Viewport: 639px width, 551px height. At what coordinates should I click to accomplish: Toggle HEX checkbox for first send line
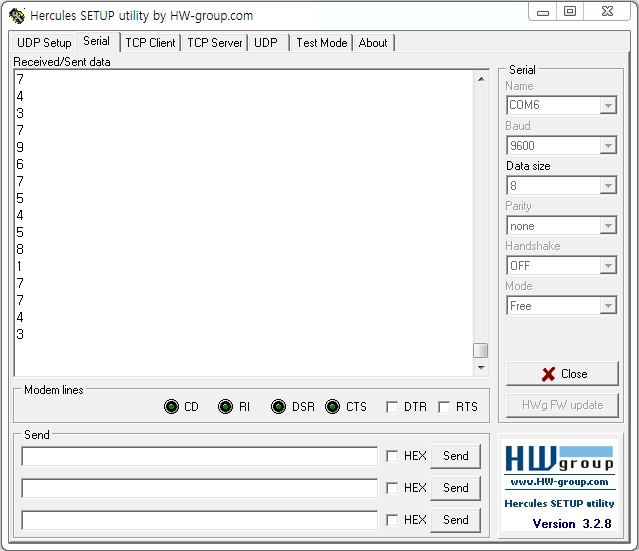coord(392,456)
